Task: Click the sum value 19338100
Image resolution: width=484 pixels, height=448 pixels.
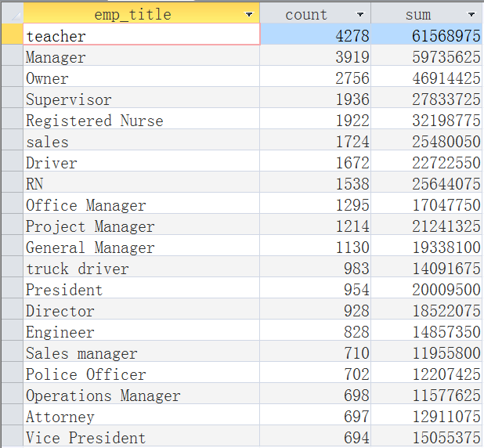Action: click(x=446, y=247)
